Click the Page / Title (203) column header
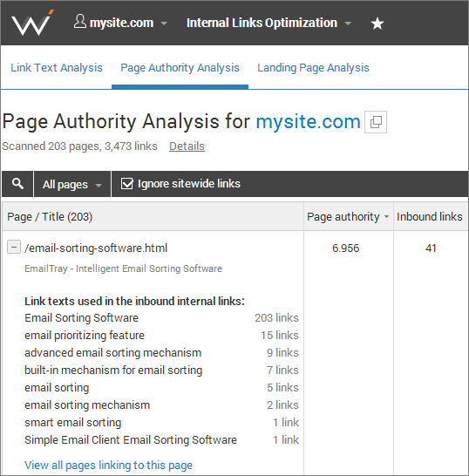 pos(153,217)
